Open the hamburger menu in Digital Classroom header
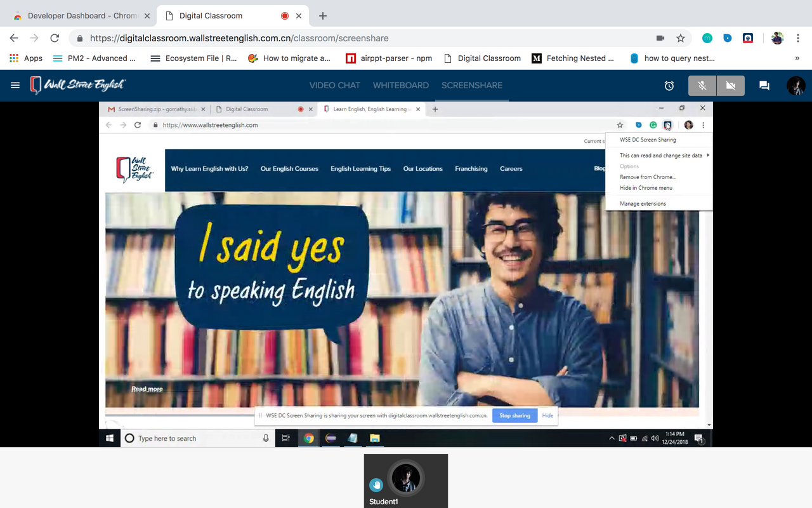Viewport: 812px width, 508px height. point(15,85)
